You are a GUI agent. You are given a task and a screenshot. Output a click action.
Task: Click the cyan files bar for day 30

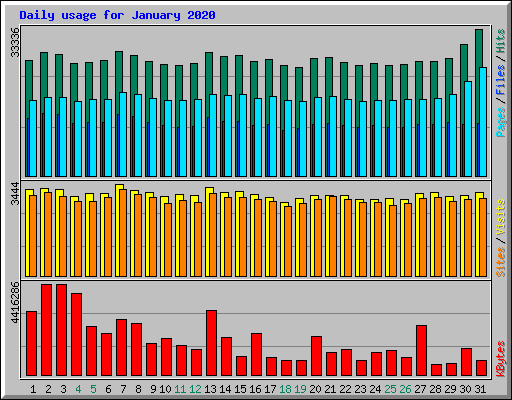tap(468, 129)
